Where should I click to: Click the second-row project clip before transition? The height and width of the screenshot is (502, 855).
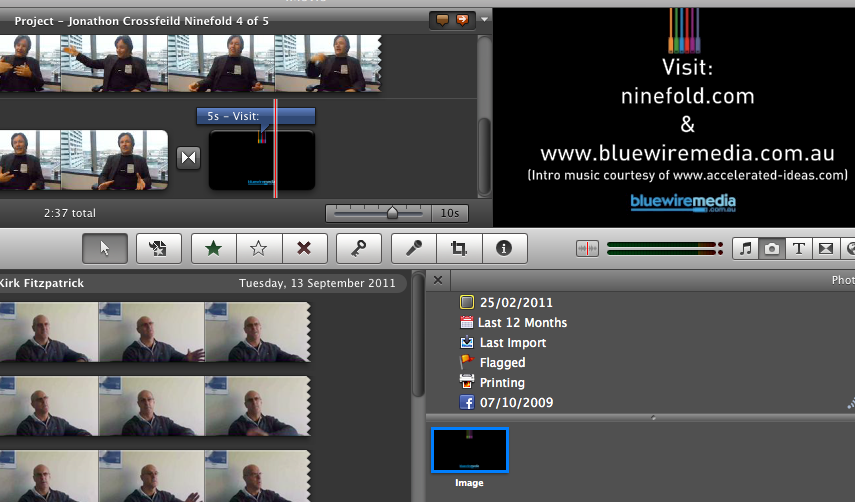(x=84, y=160)
